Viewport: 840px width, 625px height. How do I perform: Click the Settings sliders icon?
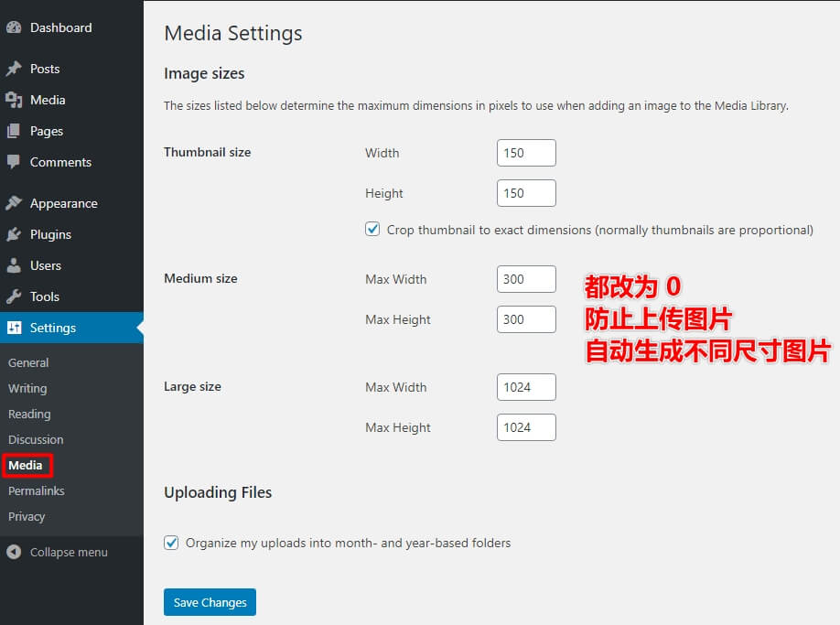(x=15, y=328)
